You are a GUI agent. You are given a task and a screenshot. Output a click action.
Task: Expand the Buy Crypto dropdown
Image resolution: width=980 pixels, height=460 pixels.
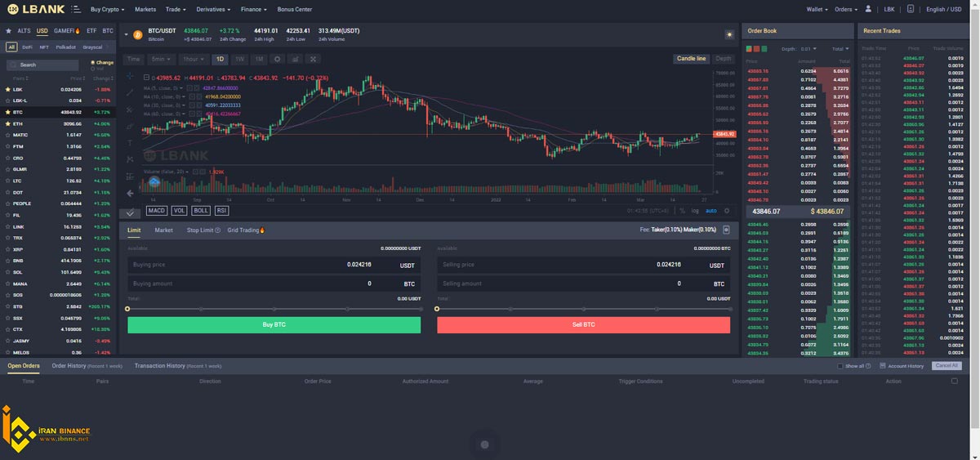107,10
